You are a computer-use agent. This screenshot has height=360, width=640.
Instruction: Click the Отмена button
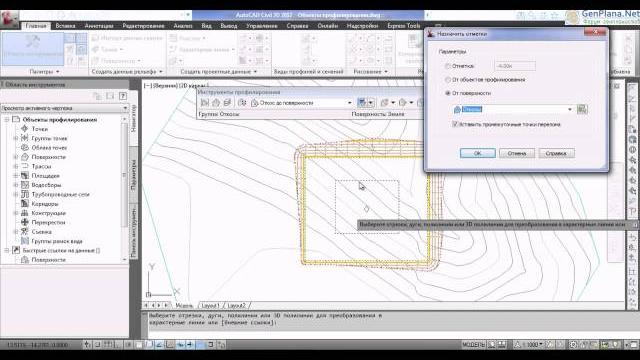[517, 153]
